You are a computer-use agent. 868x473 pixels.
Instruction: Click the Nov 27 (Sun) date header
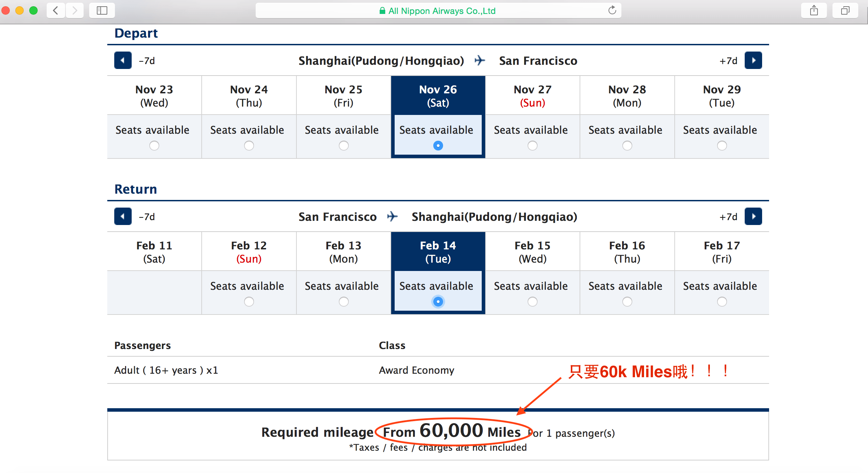coord(533,96)
